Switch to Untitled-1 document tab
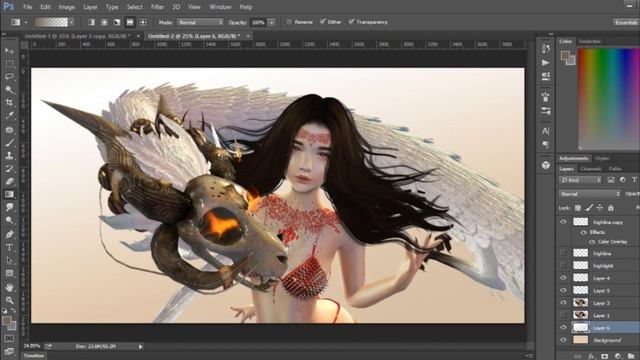The width and height of the screenshot is (640, 360). [78, 36]
